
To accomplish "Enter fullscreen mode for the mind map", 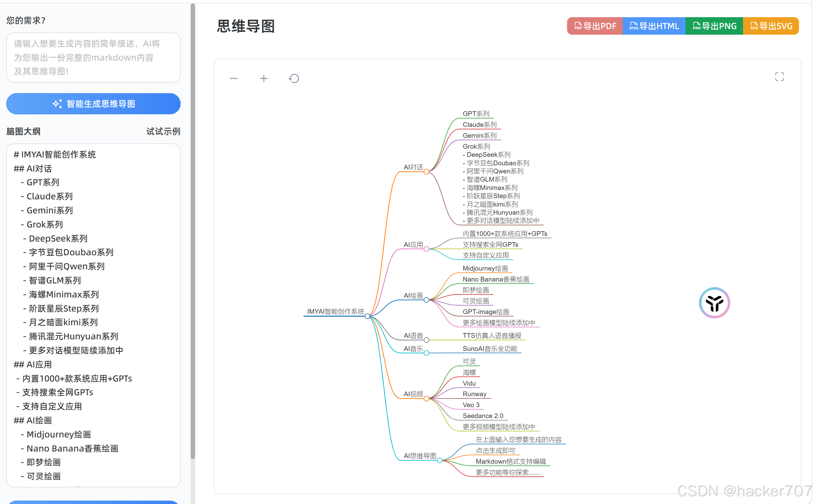I will tap(779, 77).
